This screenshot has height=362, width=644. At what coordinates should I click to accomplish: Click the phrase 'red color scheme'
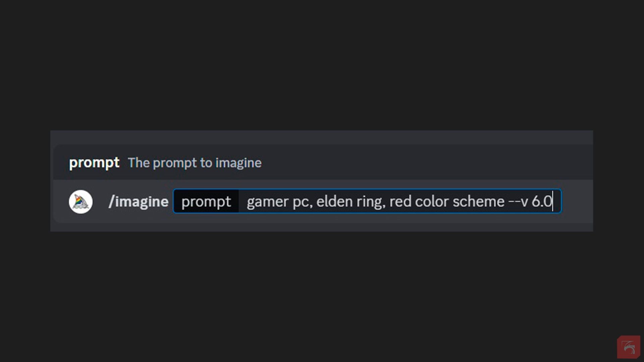tap(447, 202)
